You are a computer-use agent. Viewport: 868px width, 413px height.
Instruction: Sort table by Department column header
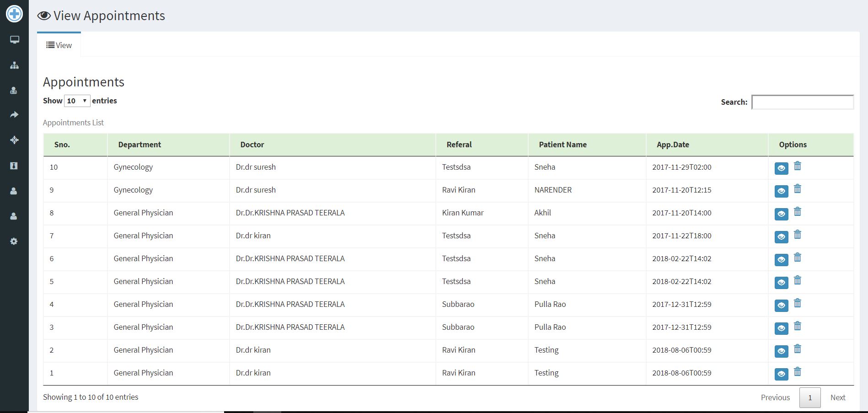click(x=139, y=145)
